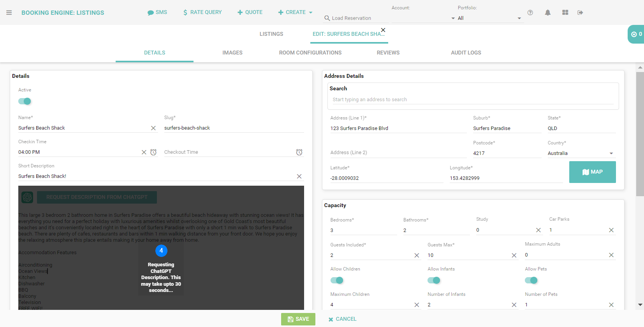Close the Edit Surfers Beach Shack tab
The width and height of the screenshot is (644, 327).
(x=383, y=30)
